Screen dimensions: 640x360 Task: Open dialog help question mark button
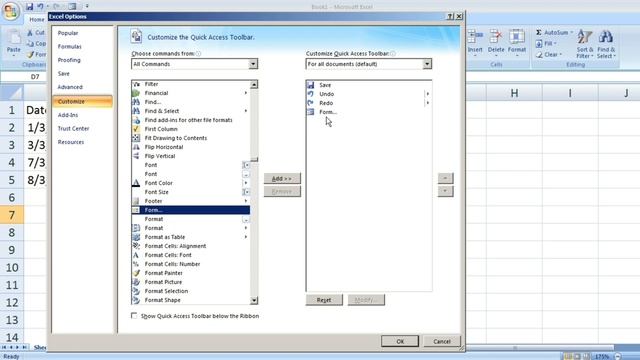coord(450,16)
